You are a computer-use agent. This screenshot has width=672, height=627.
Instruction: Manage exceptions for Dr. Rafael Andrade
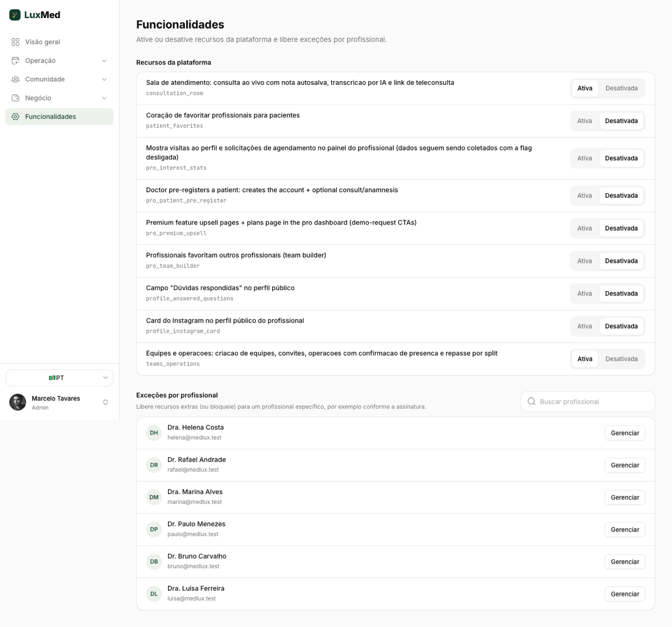click(x=625, y=465)
